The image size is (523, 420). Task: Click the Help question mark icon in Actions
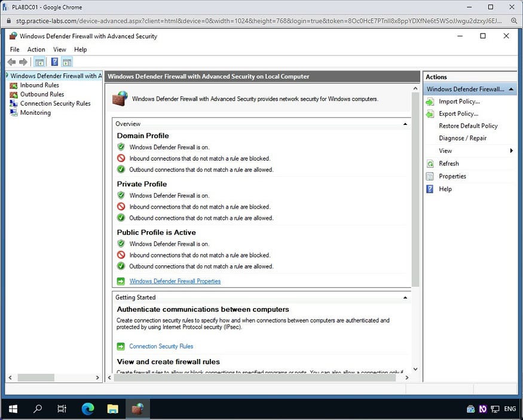point(430,189)
